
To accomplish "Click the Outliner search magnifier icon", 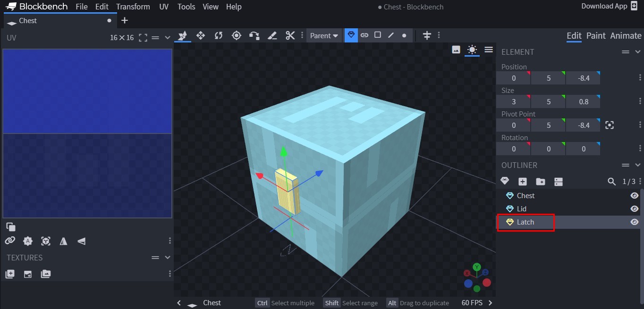I will (x=611, y=182).
